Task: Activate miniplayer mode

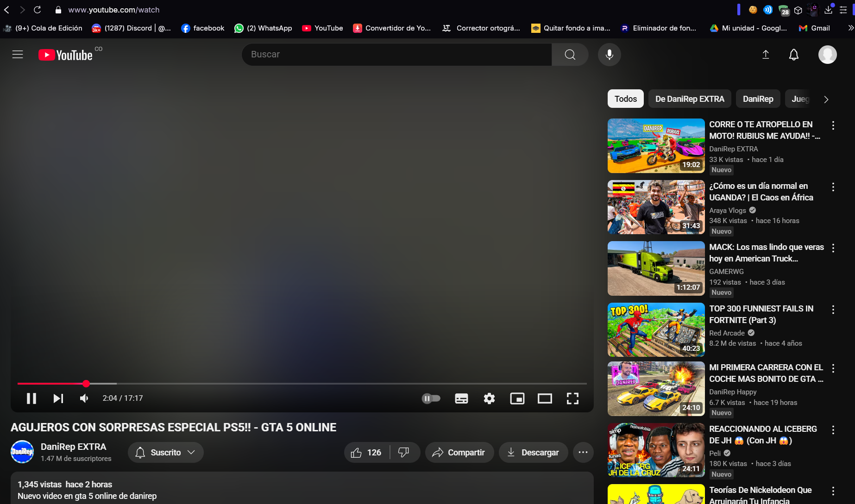Action: point(517,398)
